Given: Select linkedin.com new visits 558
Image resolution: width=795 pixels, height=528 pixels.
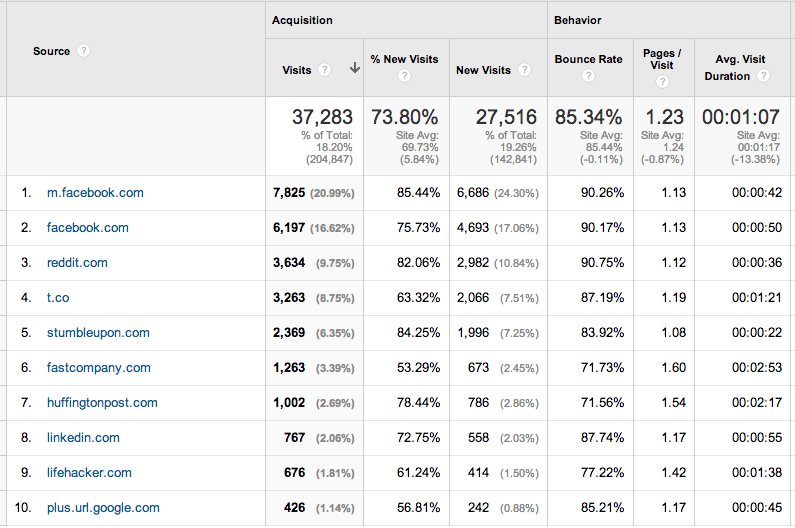Looking at the screenshot, I should click(479, 438).
